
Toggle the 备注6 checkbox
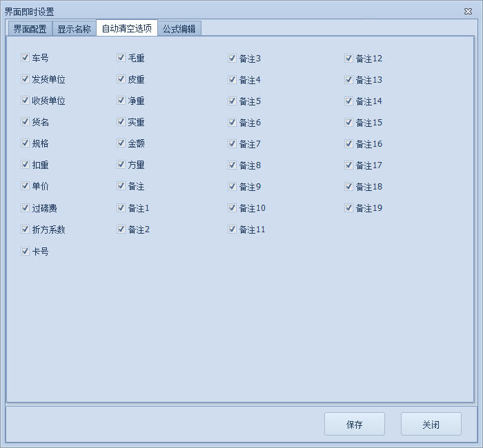point(232,123)
